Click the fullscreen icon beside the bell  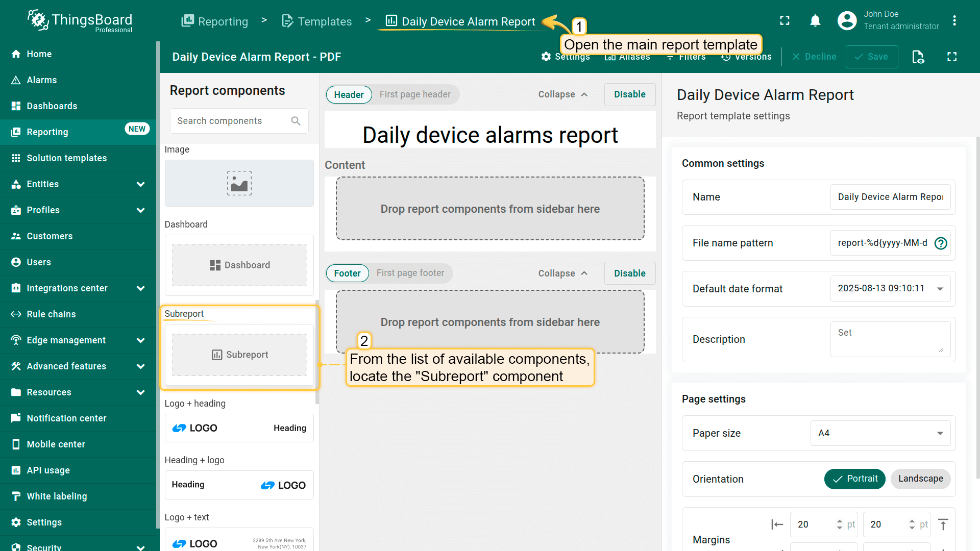pyautogui.click(x=785, y=20)
